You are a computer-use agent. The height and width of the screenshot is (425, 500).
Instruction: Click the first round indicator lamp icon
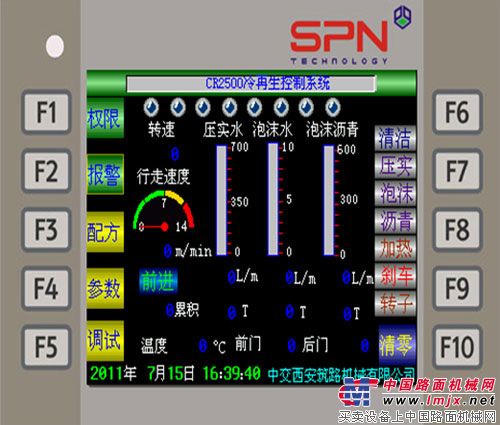coord(151,107)
